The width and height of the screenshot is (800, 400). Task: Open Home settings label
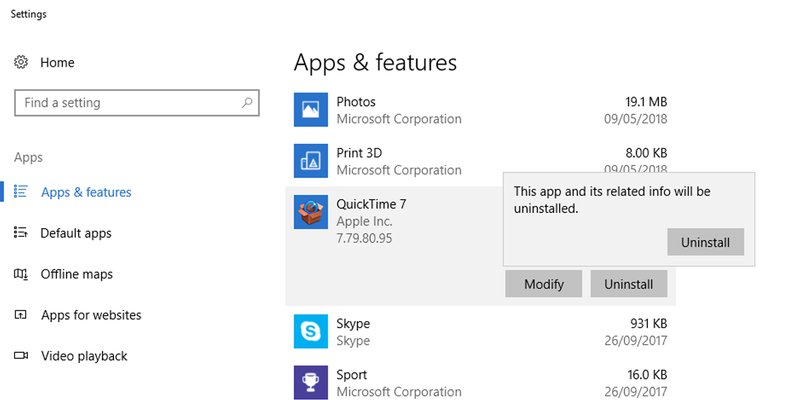coord(57,62)
